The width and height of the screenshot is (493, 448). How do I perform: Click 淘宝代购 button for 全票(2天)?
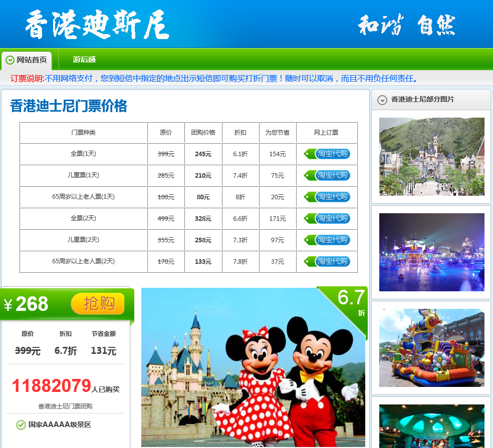pyautogui.click(x=327, y=218)
